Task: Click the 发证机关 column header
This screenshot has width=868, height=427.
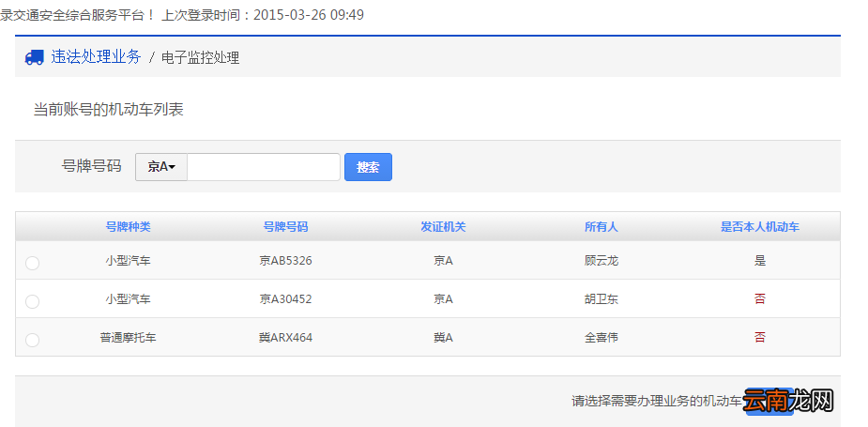Action: click(x=443, y=226)
